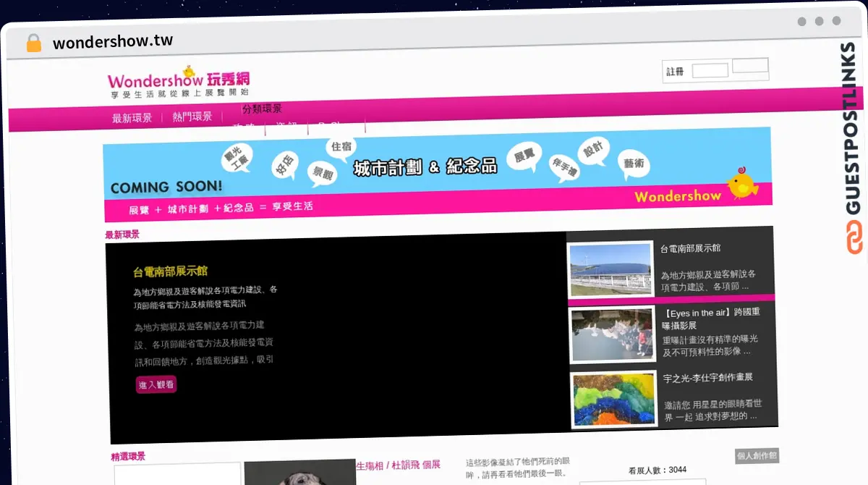868x485 pixels.
Task: Click the 好店 speech bubble
Action: [x=283, y=166]
